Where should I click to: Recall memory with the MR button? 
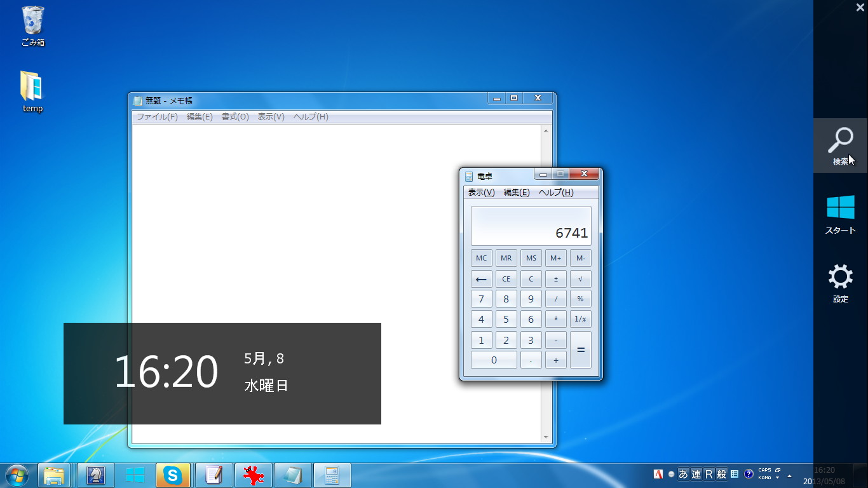(x=506, y=258)
